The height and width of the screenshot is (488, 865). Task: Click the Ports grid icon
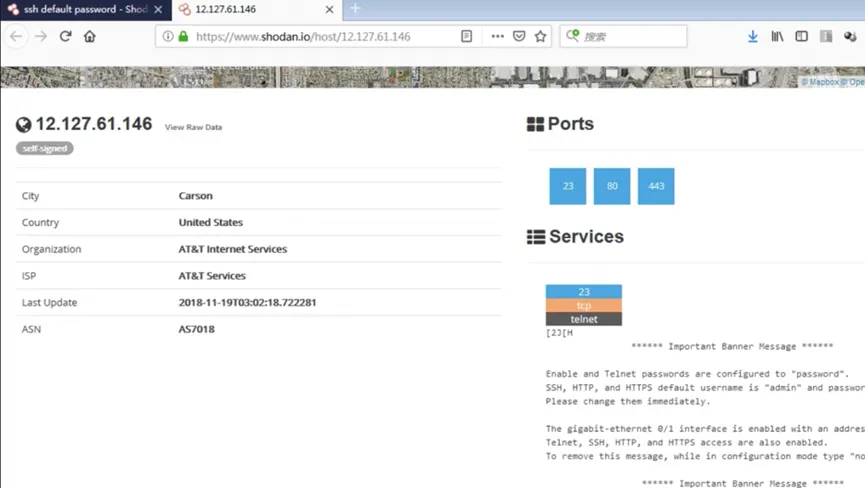click(x=535, y=124)
